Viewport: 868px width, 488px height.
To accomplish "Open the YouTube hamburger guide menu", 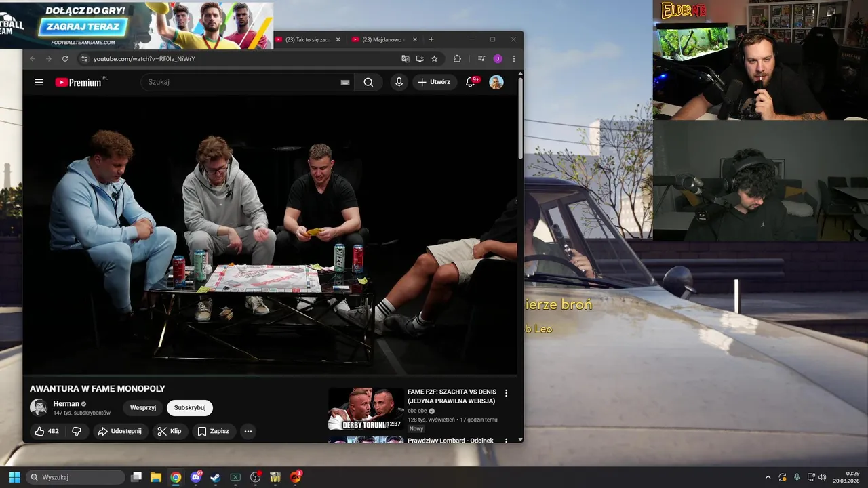I will (x=39, y=82).
